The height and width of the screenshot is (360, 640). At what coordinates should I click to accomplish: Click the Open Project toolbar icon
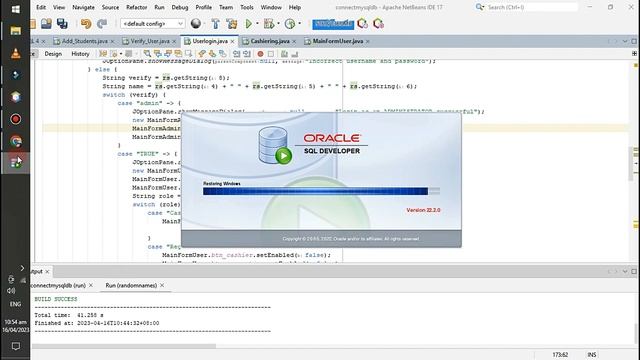tap(46, 24)
